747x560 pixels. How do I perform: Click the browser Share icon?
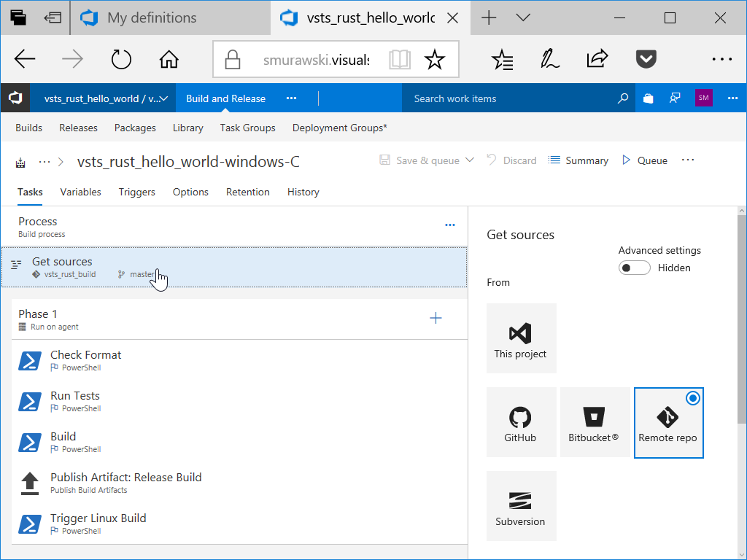pos(597,58)
